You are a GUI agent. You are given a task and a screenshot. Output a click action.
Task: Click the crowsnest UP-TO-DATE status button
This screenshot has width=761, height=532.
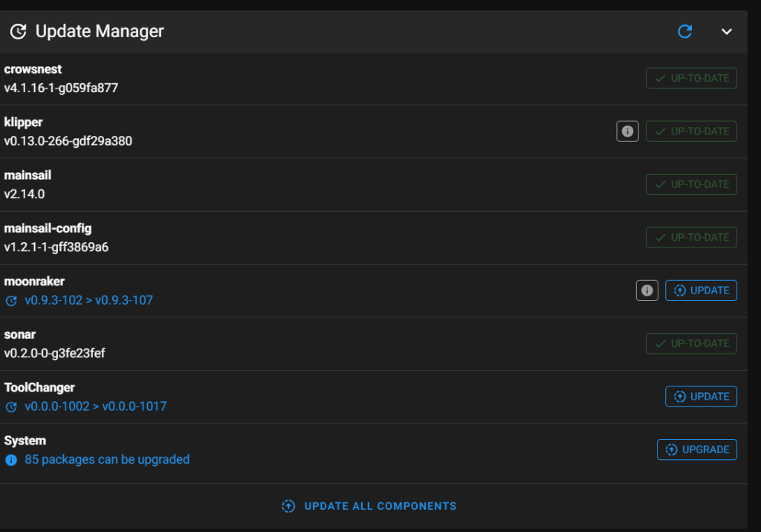coord(691,78)
